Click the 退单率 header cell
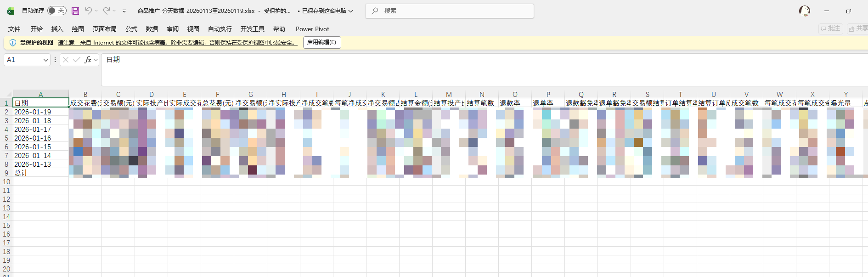Viewport: 868px width, 277px height. click(548, 103)
